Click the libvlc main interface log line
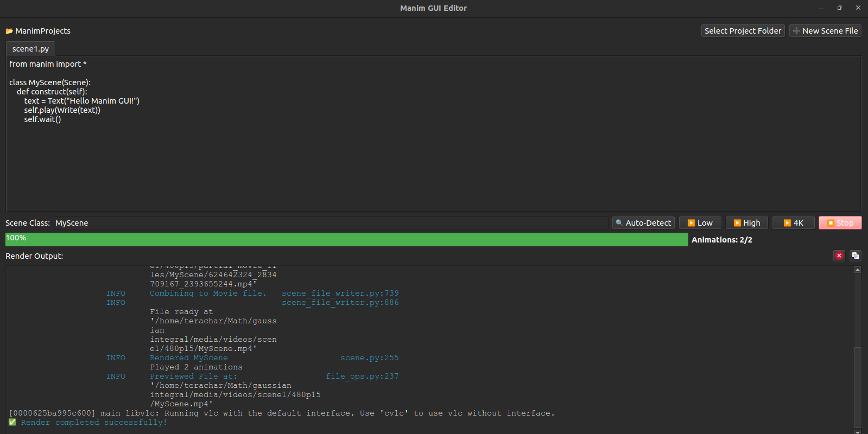This screenshot has height=434, width=868. 282,413
